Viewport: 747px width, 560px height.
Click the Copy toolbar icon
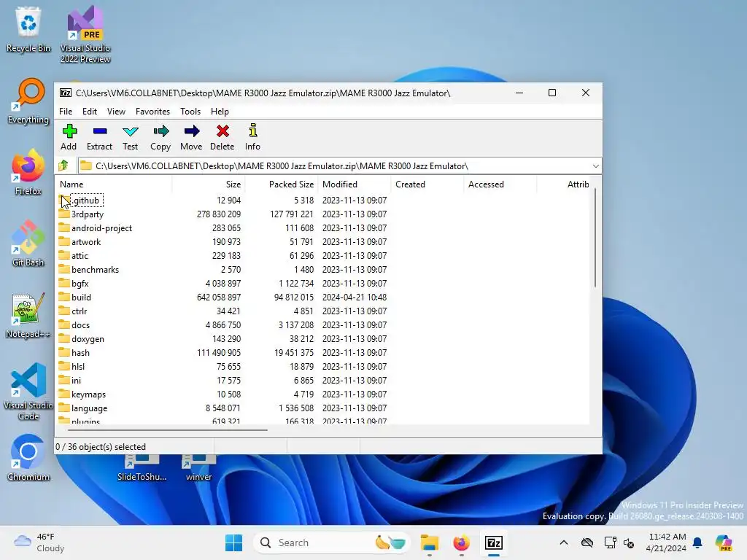(x=161, y=131)
